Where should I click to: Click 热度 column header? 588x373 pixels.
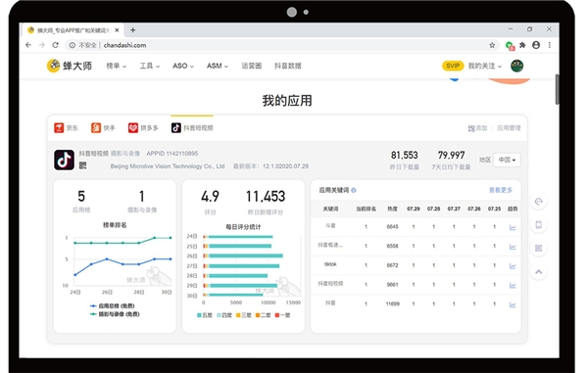pos(392,209)
